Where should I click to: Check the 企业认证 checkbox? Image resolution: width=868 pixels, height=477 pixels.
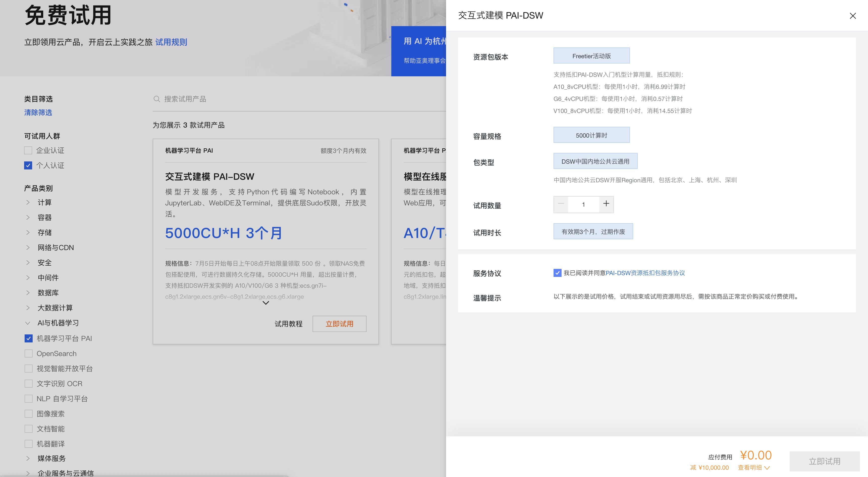pos(28,150)
